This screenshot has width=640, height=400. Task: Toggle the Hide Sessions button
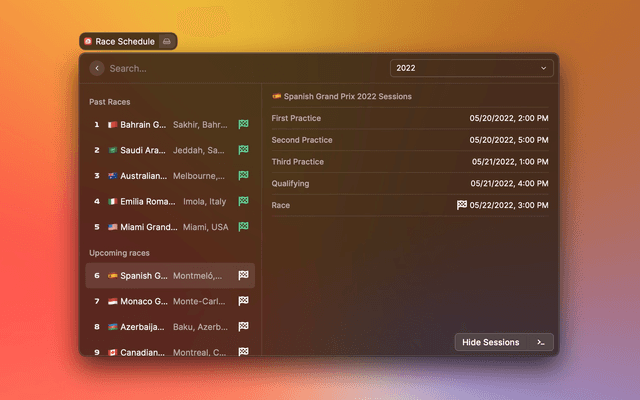(x=490, y=342)
